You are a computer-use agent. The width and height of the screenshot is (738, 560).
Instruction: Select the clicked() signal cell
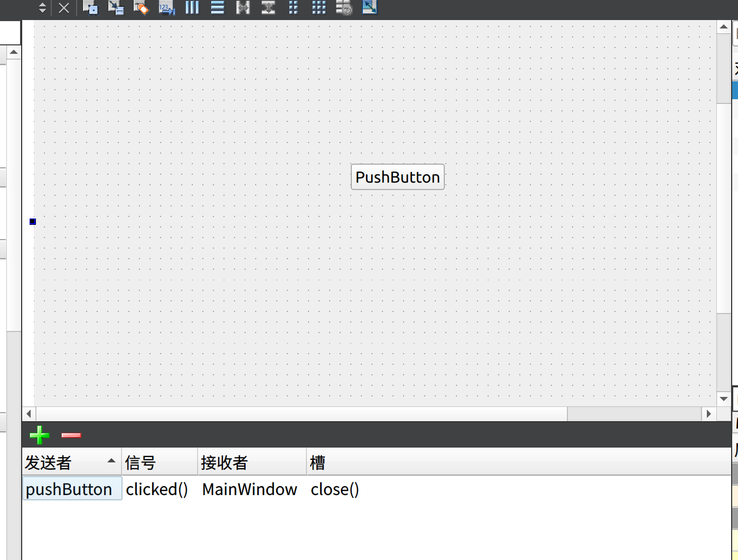click(160, 489)
